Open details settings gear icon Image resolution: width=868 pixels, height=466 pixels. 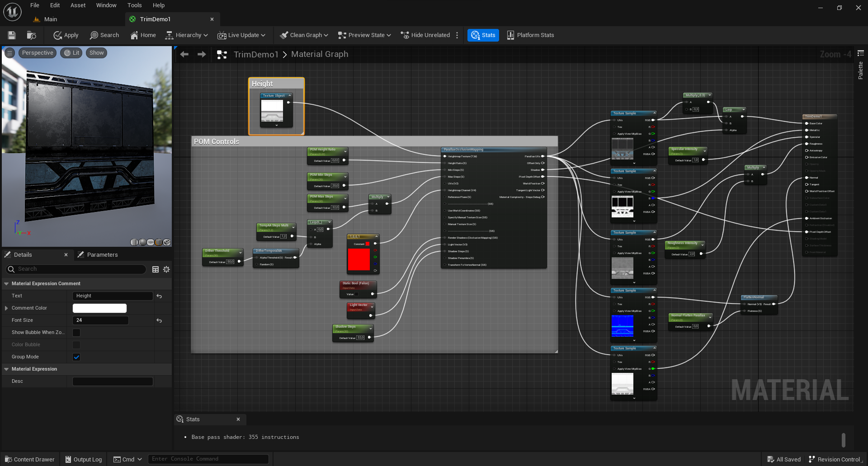coord(166,269)
